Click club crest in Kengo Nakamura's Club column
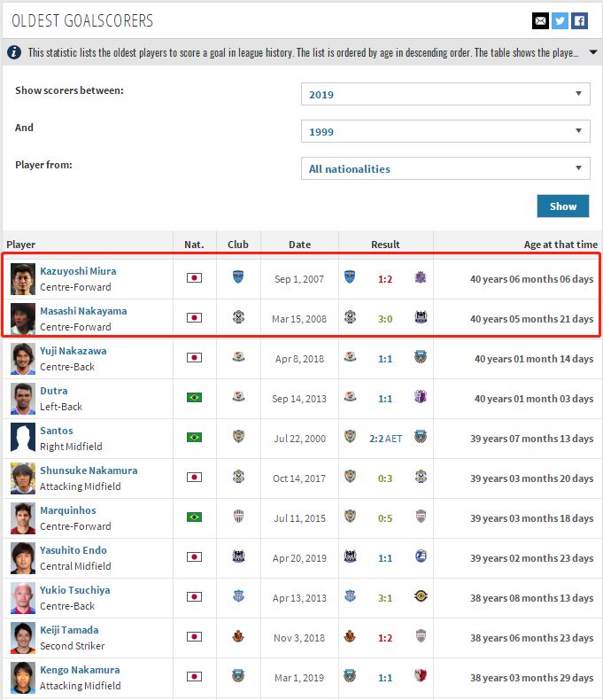 238,675
